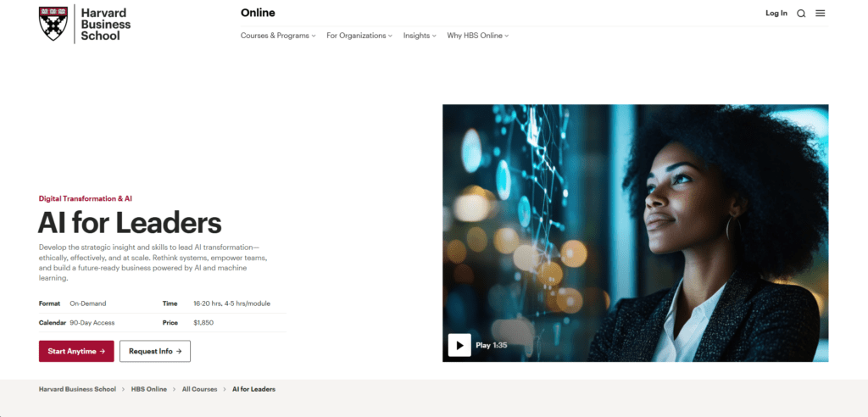Click the Request Info button
The height and width of the screenshot is (417, 868).
tap(155, 351)
